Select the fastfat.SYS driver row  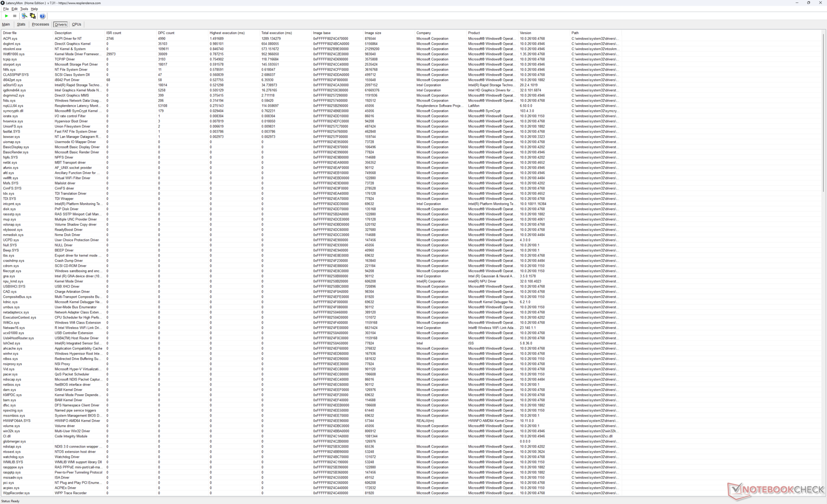click(x=311, y=132)
